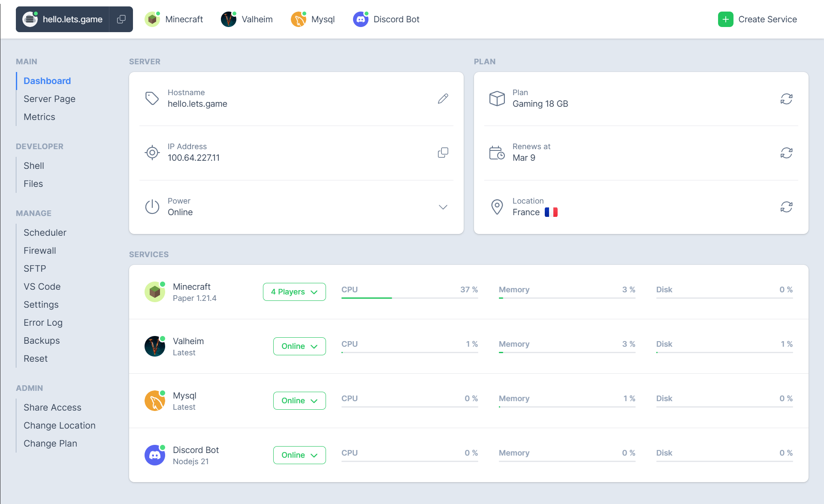Open the 4 Players dropdown for Minecraft

click(x=294, y=292)
